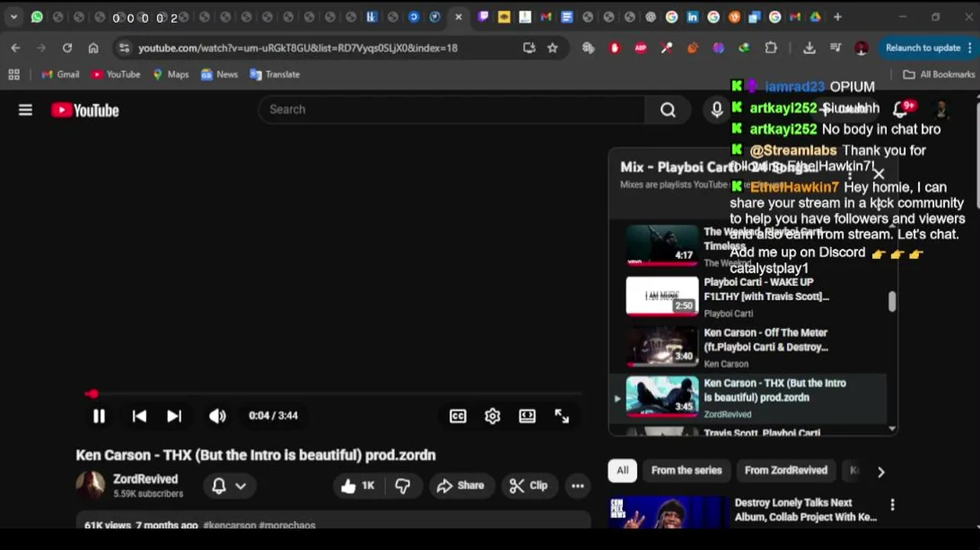Open YouTube notifications bell
This screenshot has width=980, height=550.
(902, 109)
